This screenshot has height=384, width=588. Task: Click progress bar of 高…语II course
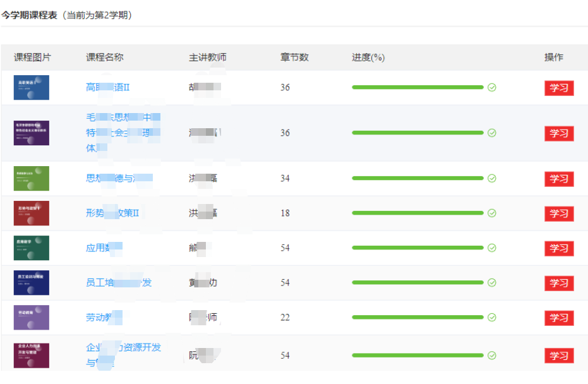point(417,87)
